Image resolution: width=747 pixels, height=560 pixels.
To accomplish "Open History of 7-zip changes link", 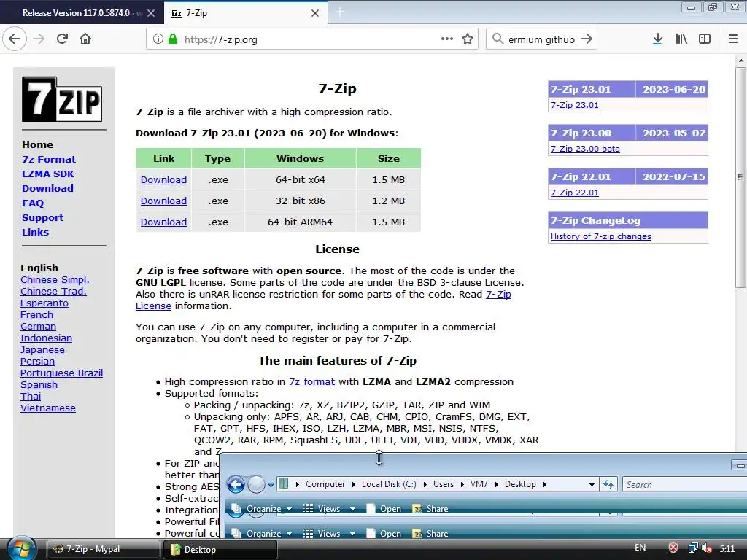I will 601,236.
